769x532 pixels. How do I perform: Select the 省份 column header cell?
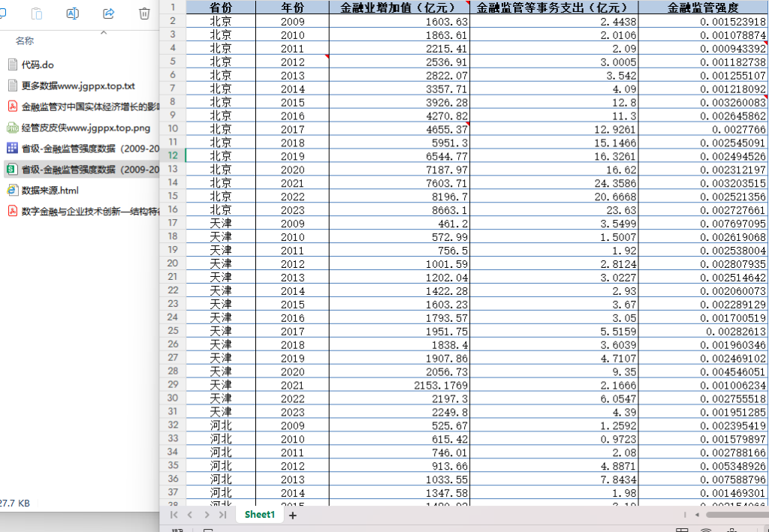[221, 8]
